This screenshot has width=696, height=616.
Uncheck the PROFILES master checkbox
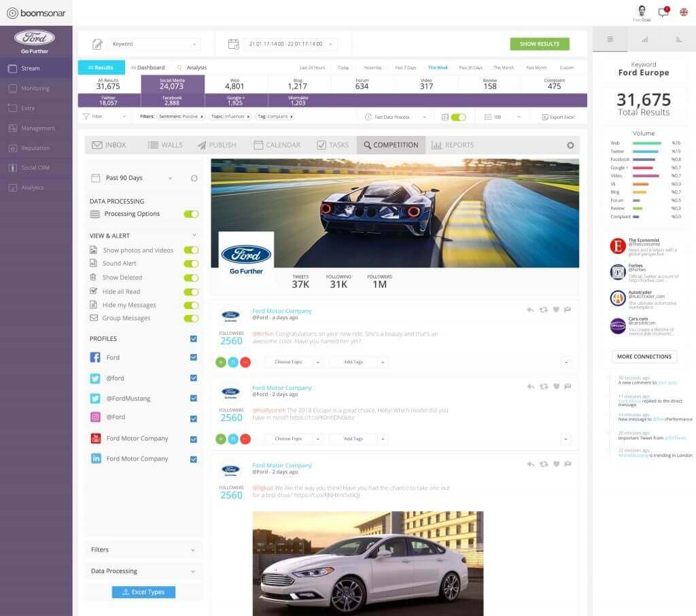(x=194, y=339)
